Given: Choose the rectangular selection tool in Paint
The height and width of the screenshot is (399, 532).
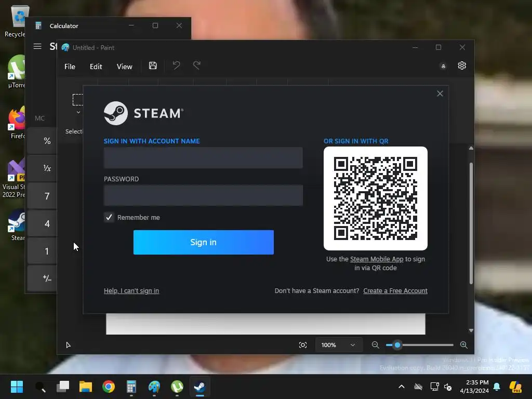Looking at the screenshot, I should click(78, 100).
